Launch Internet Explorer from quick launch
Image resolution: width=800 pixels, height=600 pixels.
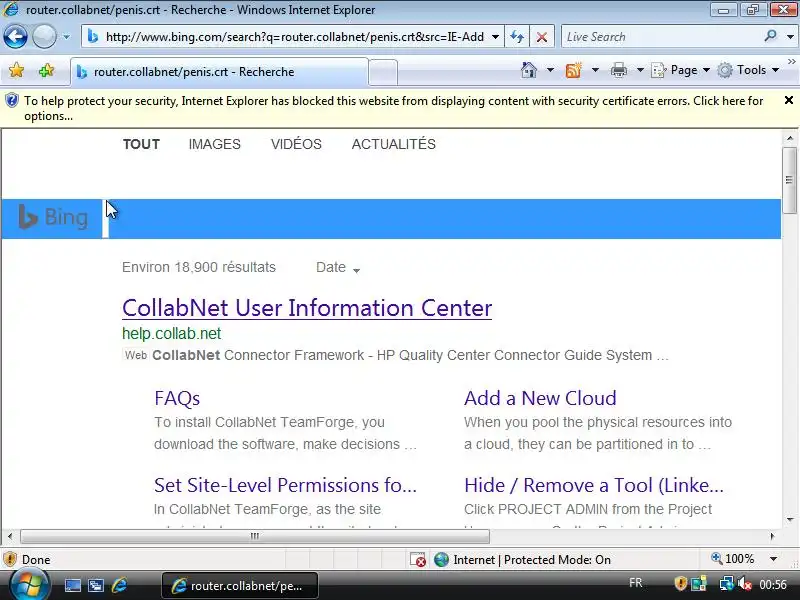coord(119,585)
